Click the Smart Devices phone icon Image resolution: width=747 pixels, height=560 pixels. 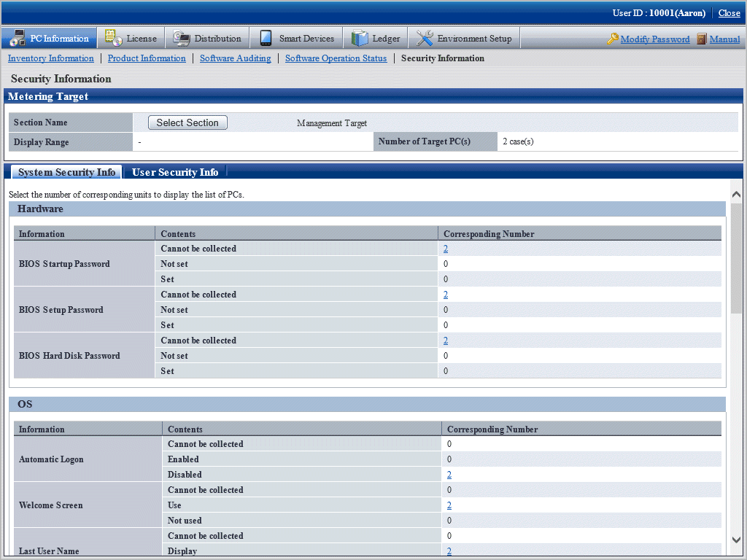[x=266, y=39]
